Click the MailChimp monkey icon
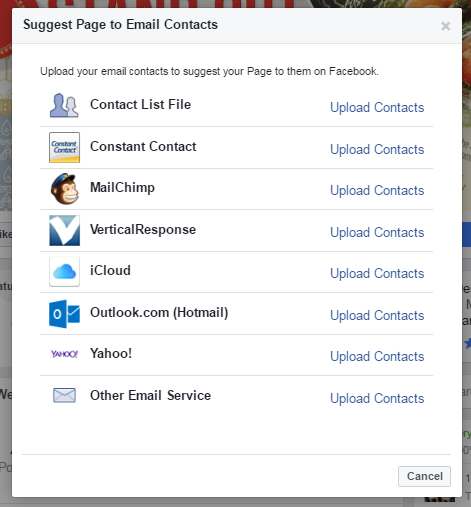The image size is (471, 507). pyautogui.click(x=65, y=189)
